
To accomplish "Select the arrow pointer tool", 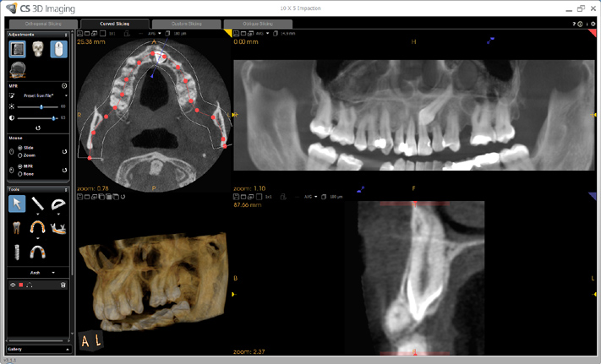I will pyautogui.click(x=17, y=204).
